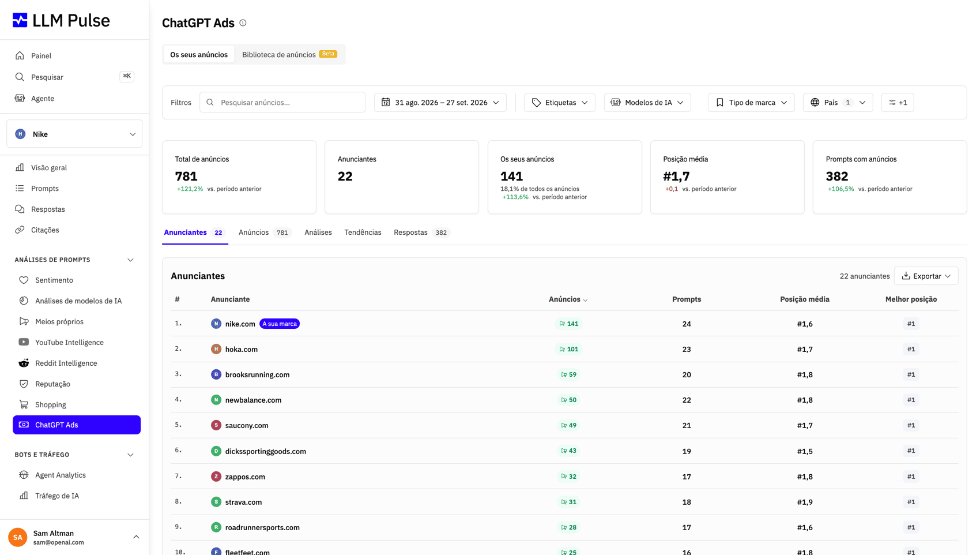Expand the Sam Altman account menu
Viewport: 980px width, 555px height.
pos(136,537)
